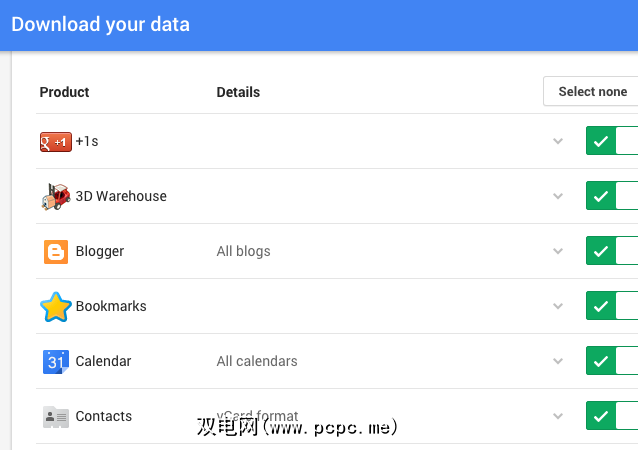Expand the +1s details chevron
This screenshot has height=450, width=638.
pos(558,141)
